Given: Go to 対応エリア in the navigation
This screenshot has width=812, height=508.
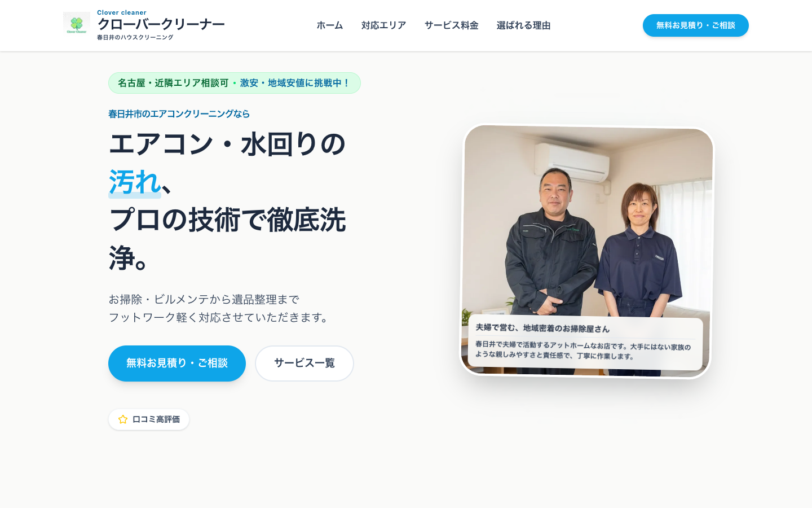Looking at the screenshot, I should click(384, 25).
